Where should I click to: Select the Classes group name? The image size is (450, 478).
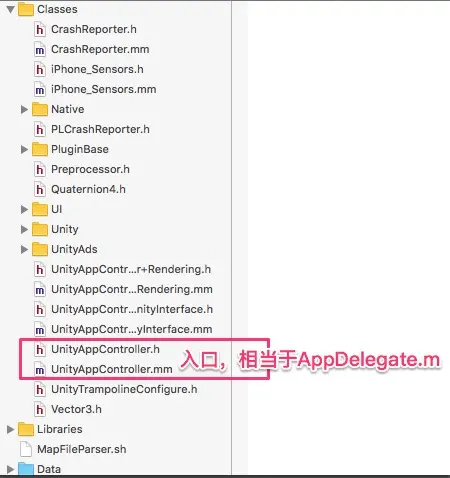[x=57, y=9]
